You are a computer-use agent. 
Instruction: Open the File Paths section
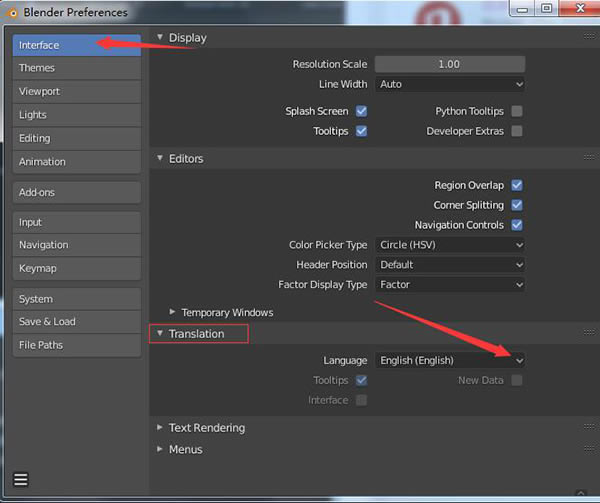(x=76, y=345)
